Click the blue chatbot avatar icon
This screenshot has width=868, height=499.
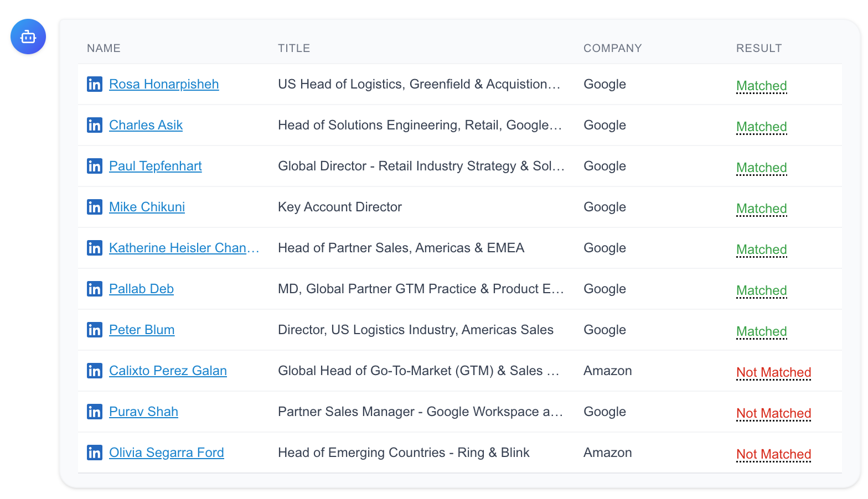pos(28,37)
